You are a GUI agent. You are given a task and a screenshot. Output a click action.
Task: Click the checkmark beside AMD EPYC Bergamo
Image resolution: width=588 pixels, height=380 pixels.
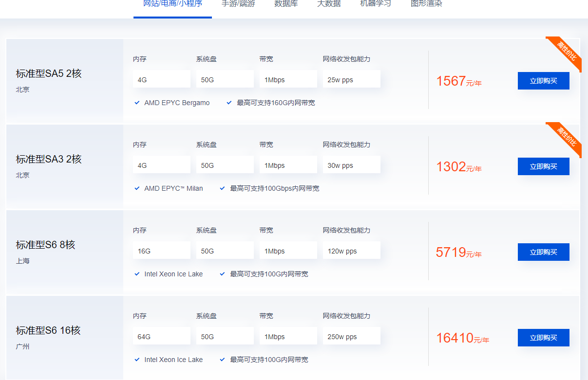[137, 103]
